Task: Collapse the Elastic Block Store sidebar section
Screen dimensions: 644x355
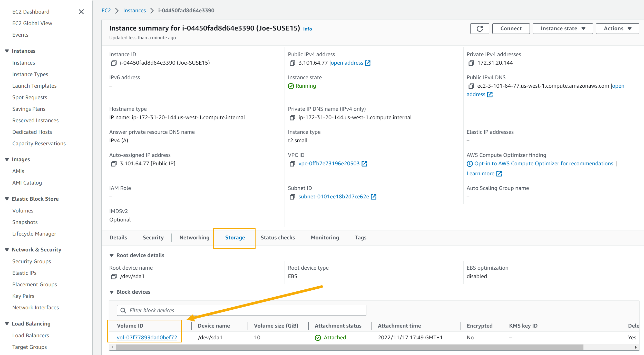Action: 7,199
